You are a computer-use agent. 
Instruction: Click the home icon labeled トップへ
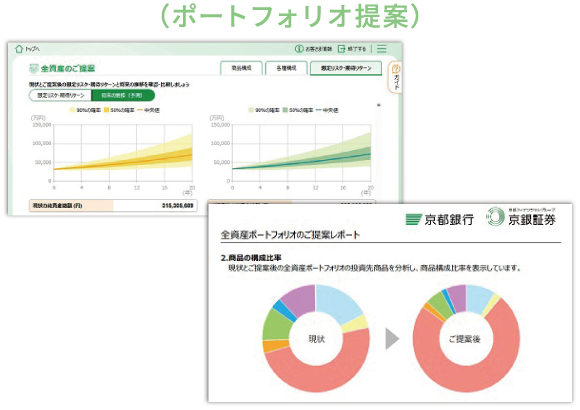tap(19, 49)
